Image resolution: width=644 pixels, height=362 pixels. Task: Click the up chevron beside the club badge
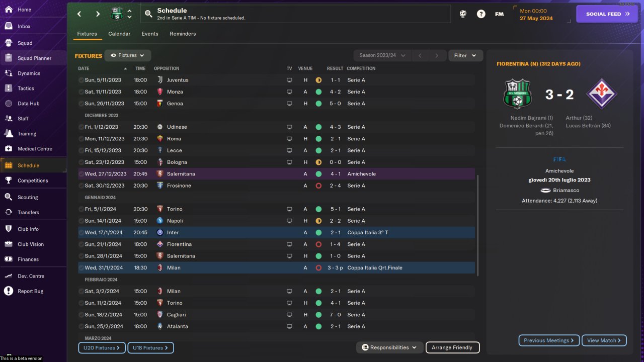(x=129, y=11)
